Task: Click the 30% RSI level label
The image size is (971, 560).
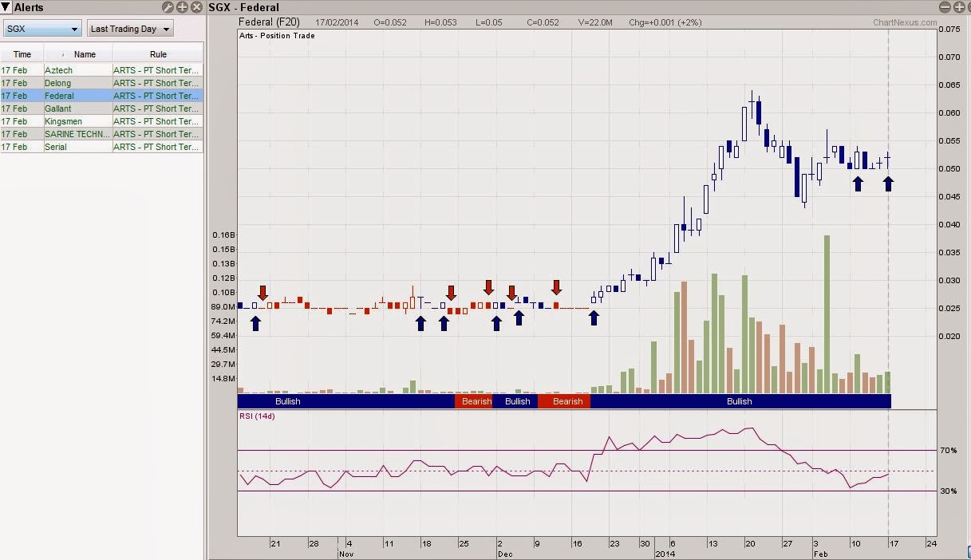Action: point(949,491)
